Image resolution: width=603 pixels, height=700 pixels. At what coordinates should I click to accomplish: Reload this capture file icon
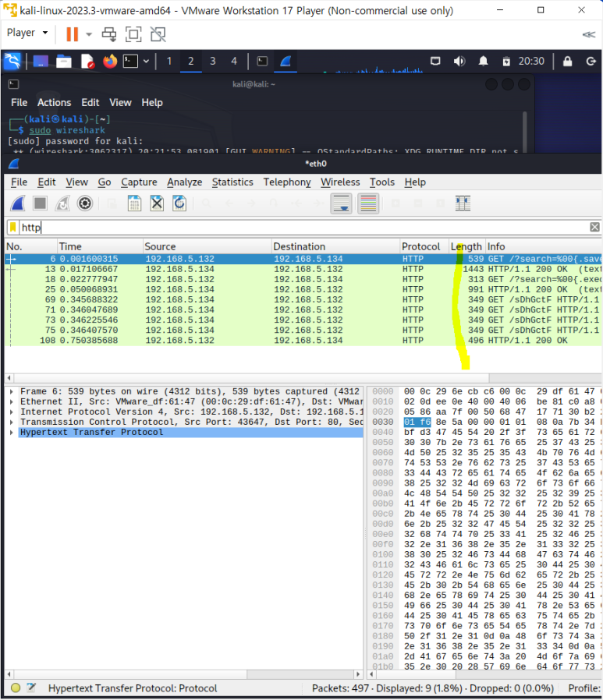coord(179,203)
